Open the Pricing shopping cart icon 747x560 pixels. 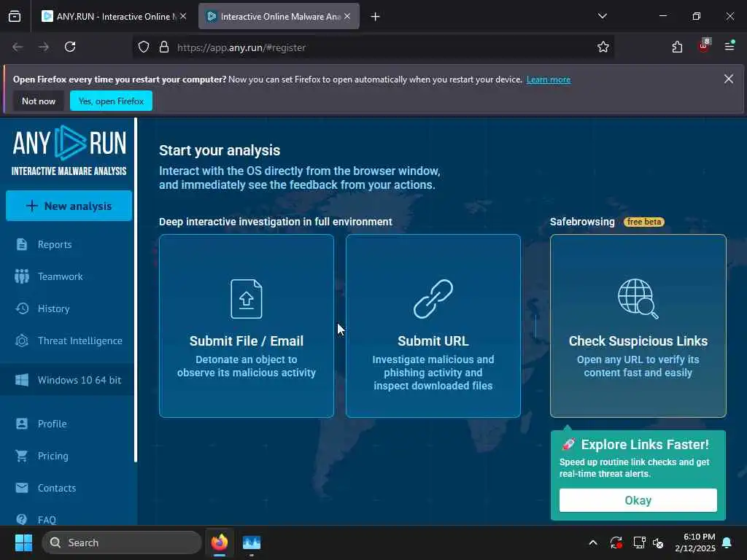tap(21, 456)
